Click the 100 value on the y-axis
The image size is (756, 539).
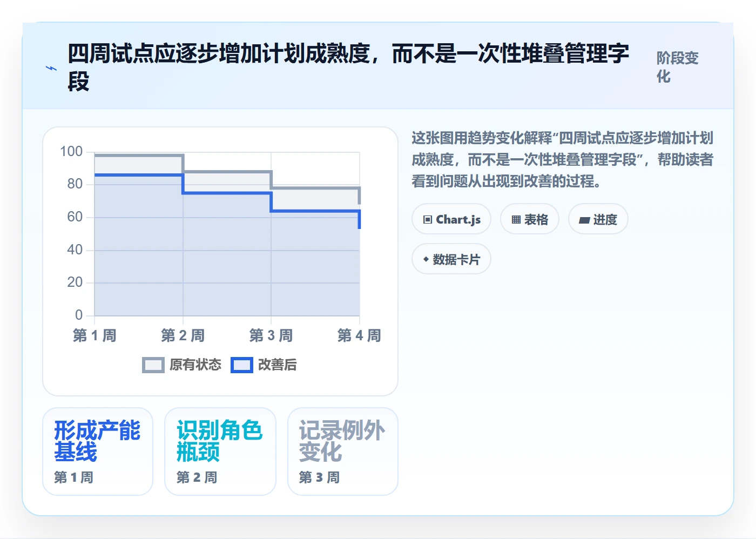click(x=71, y=152)
